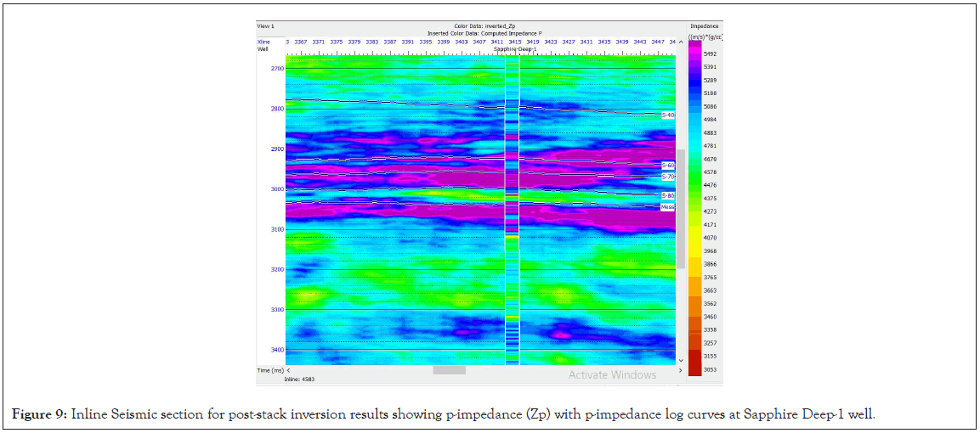The height and width of the screenshot is (433, 980).
Task: Click the View 1 title label
Action: (266, 26)
